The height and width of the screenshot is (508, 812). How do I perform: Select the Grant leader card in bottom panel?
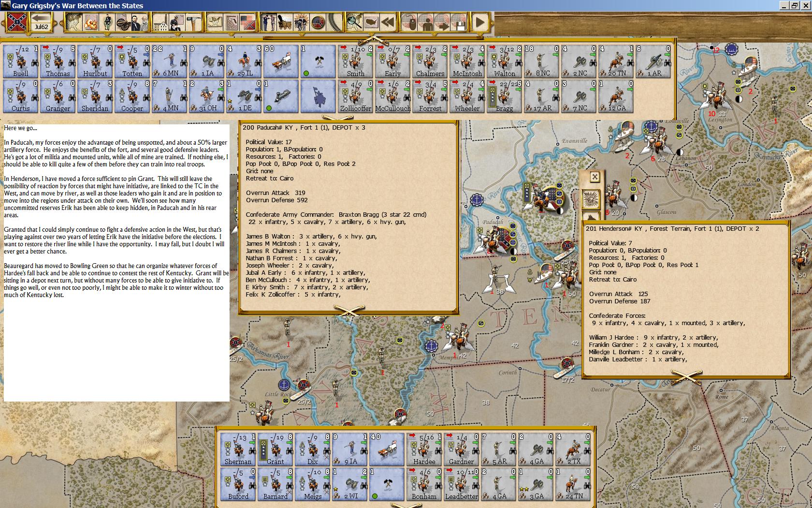coord(275,449)
